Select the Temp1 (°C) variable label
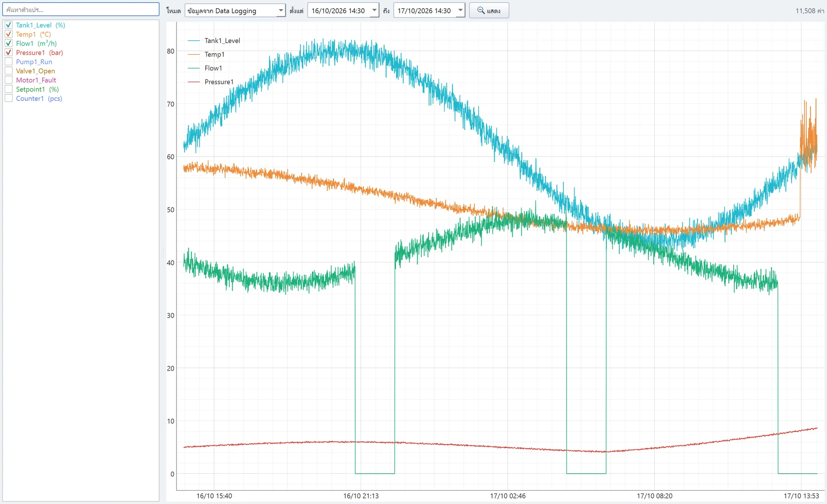This screenshot has height=504, width=827. (x=34, y=34)
